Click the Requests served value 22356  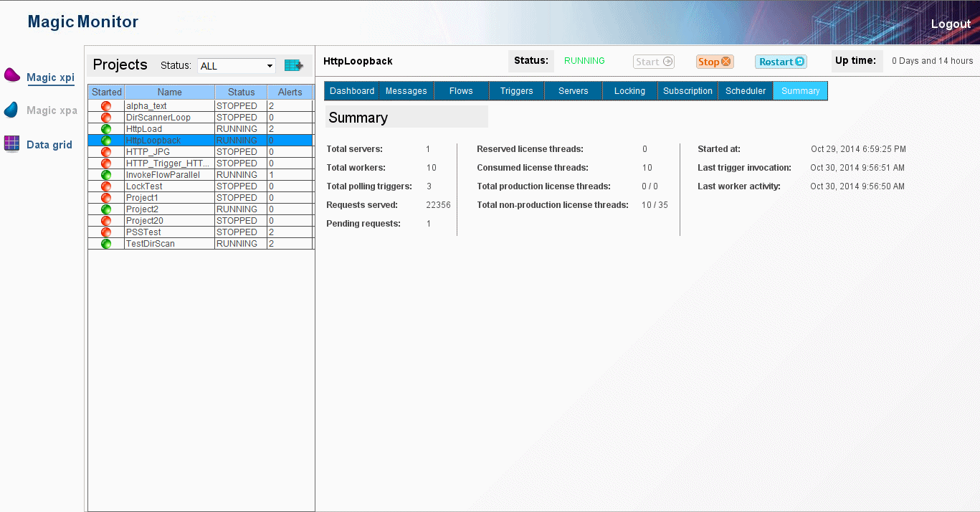click(x=438, y=205)
